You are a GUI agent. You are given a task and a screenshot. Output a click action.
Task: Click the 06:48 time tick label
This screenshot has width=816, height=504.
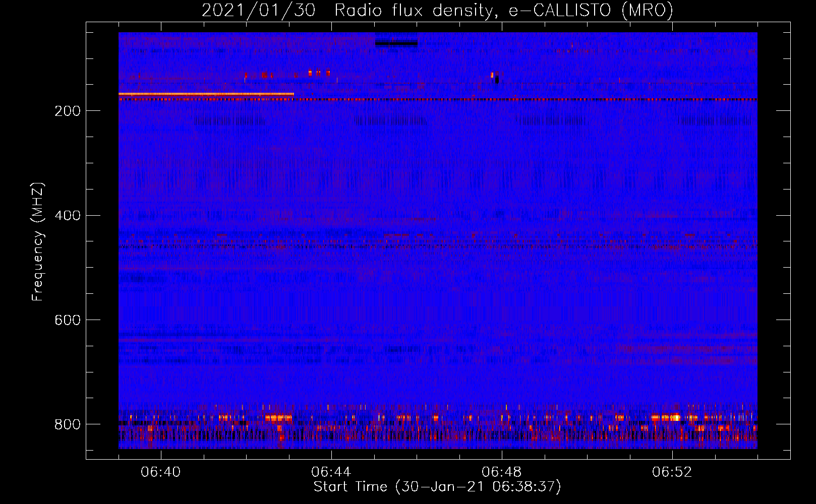[x=502, y=472]
